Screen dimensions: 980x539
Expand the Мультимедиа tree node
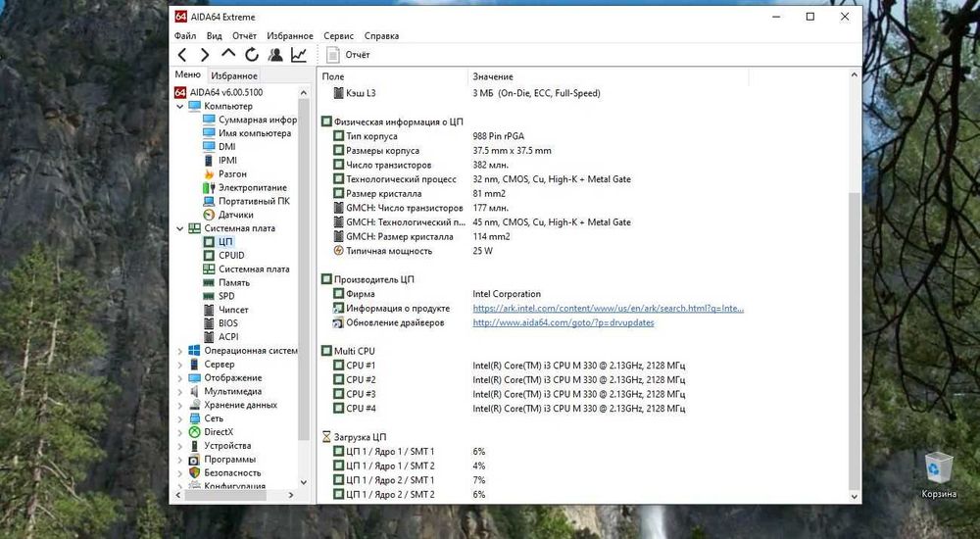coord(180,391)
